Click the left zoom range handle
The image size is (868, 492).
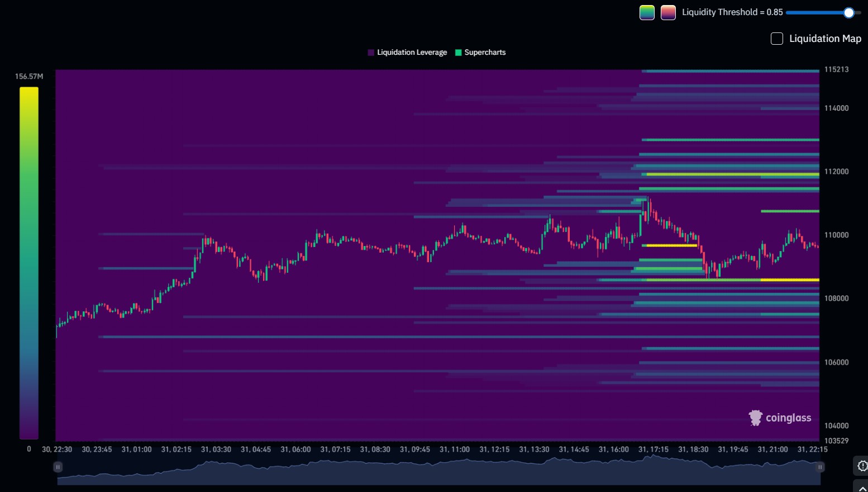58,467
